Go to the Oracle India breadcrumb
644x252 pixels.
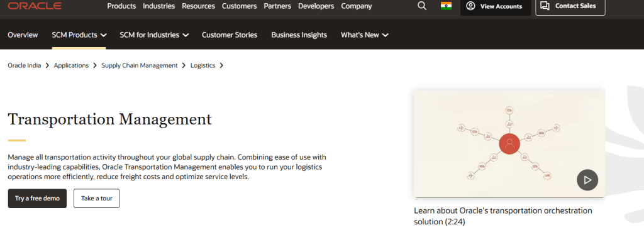25,65
